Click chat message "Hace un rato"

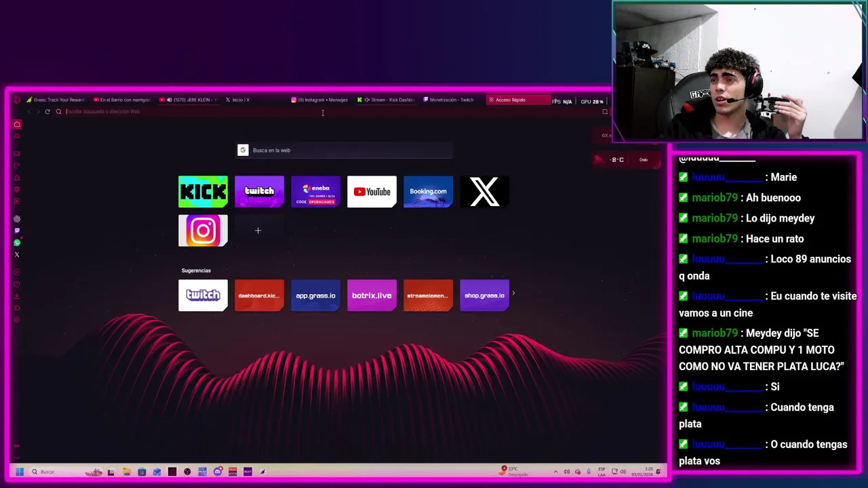pyautogui.click(x=774, y=239)
